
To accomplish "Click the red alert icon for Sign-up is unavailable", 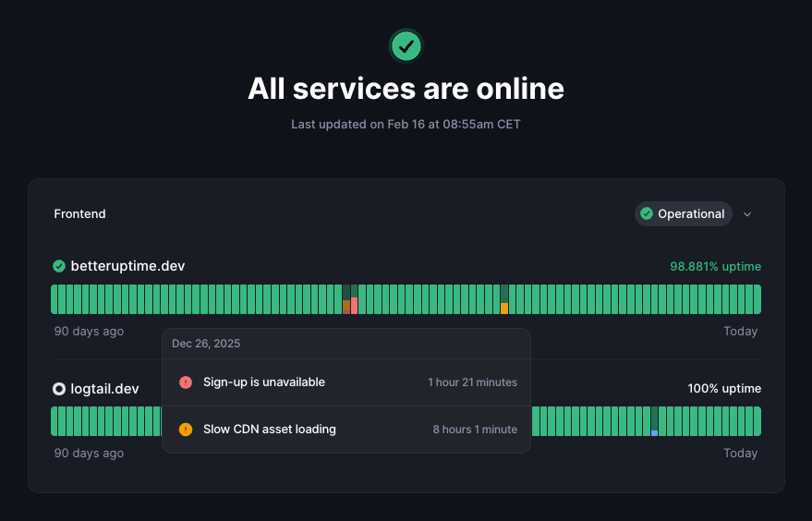I will [186, 382].
